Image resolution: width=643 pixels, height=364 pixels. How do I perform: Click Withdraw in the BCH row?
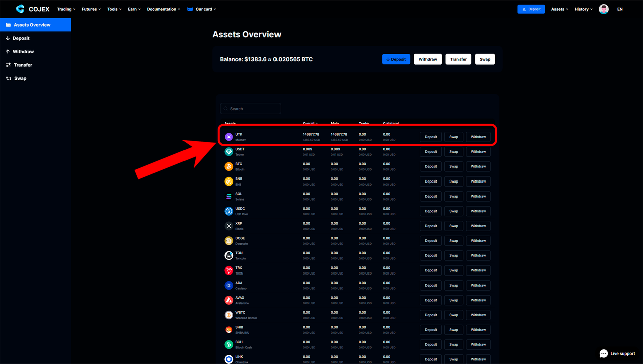pyautogui.click(x=478, y=344)
